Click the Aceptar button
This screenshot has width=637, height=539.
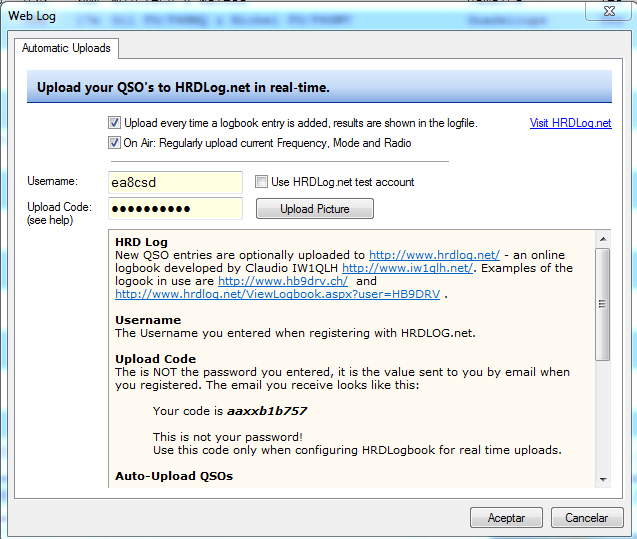[506, 517]
